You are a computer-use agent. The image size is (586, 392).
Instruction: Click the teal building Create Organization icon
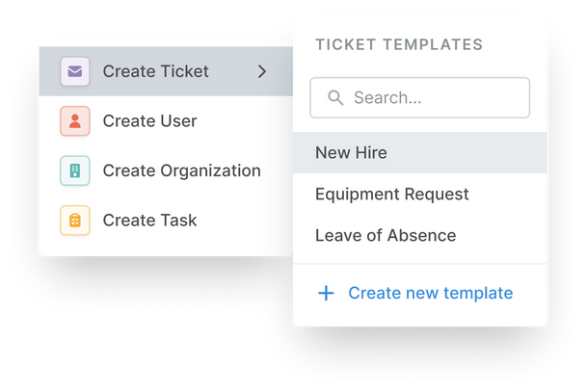point(74,170)
